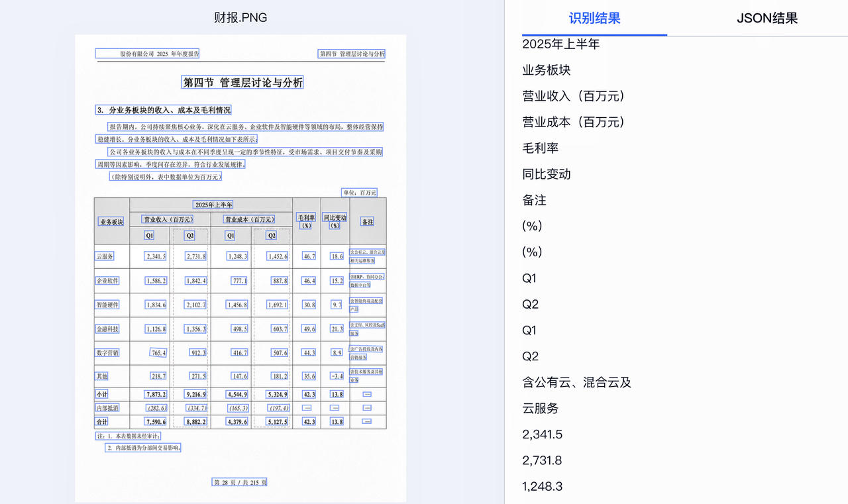Select value 887.8 in the document table
This screenshot has height=504, width=848.
coord(280,281)
